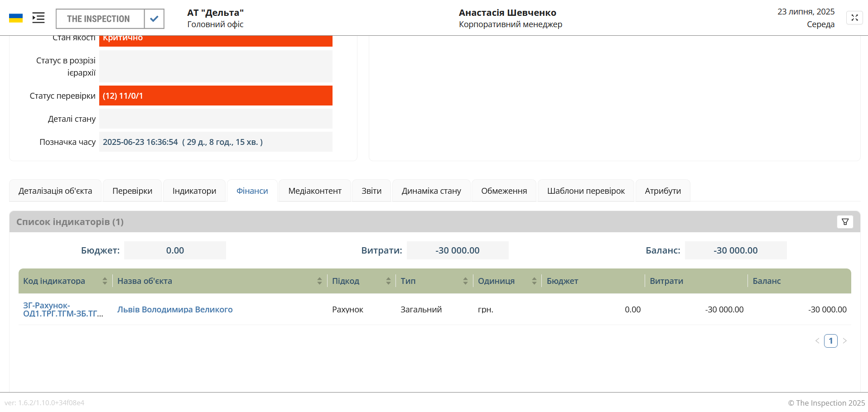Toggle sorting on the Підкод column

[x=388, y=281]
